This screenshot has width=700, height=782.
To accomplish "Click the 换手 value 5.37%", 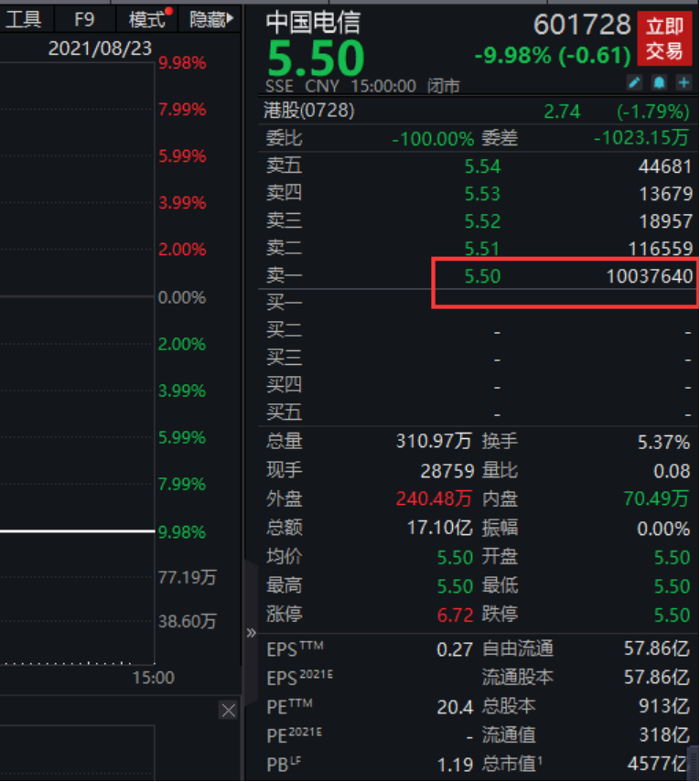I will pos(664,442).
